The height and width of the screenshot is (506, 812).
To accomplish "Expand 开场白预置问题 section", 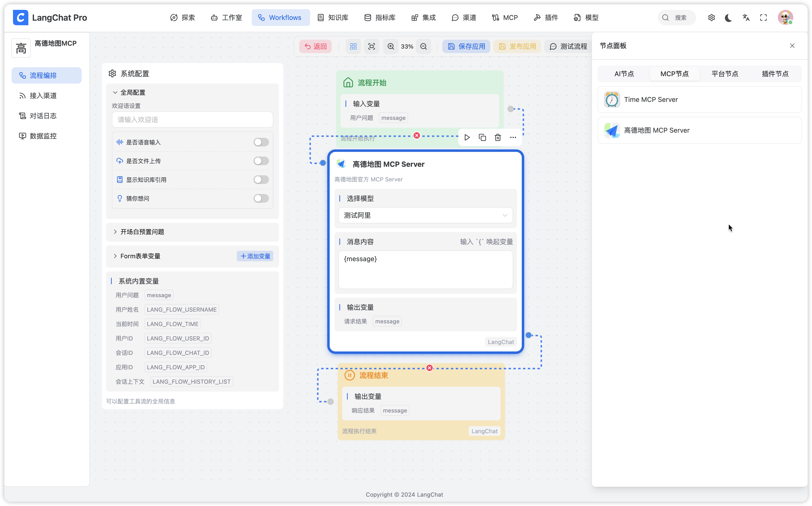I will (x=142, y=232).
